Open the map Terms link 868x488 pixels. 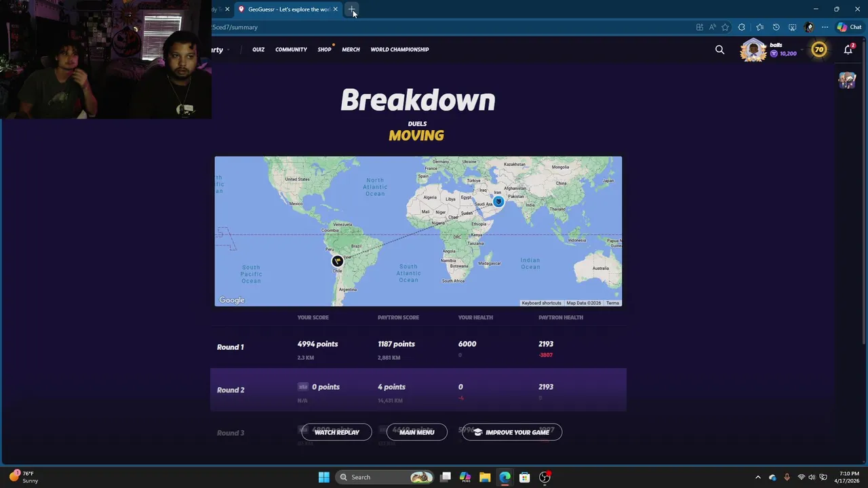point(612,303)
